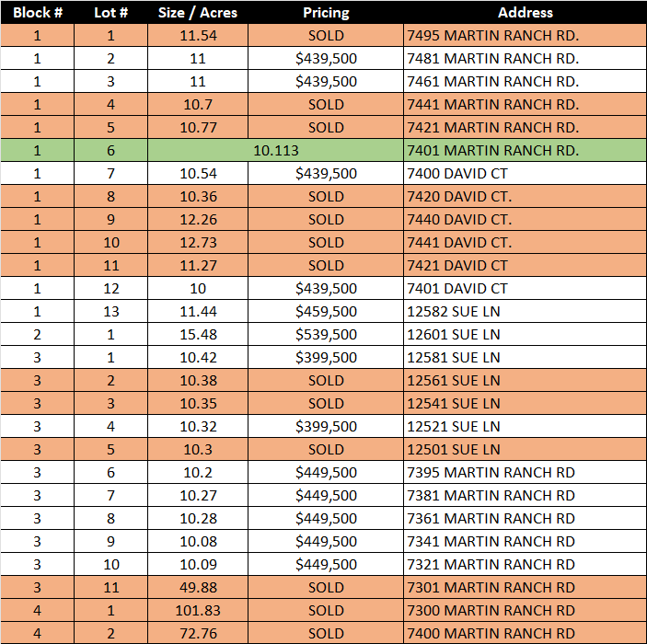Click the Address column header
The image size is (647, 644).
pos(525,13)
